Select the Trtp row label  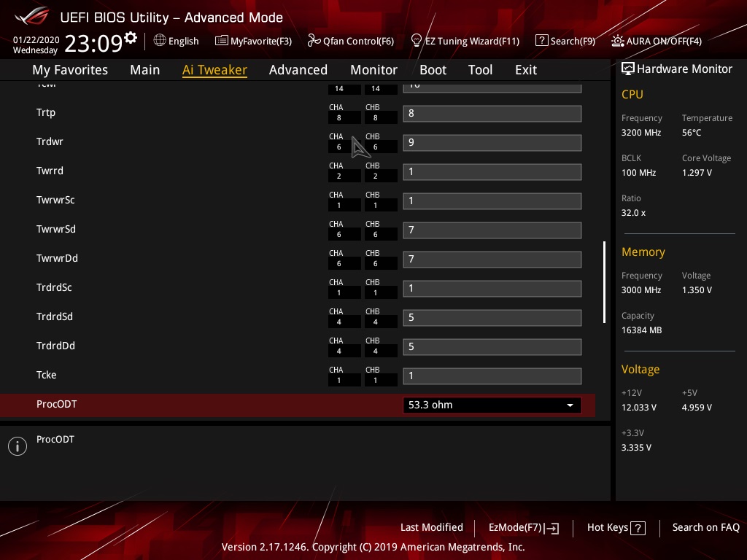click(46, 112)
